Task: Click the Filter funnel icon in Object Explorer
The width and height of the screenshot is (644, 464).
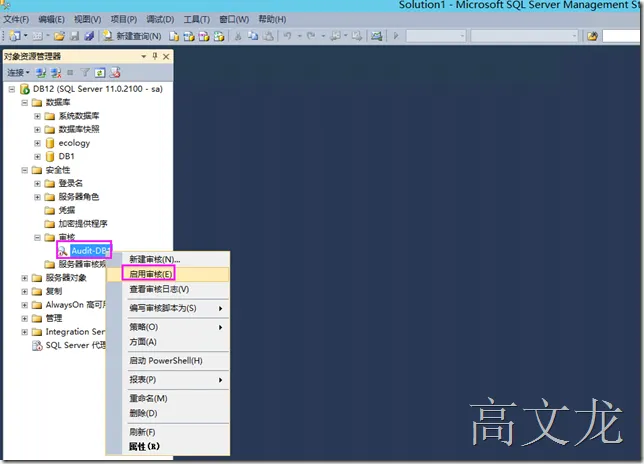Action: pyautogui.click(x=85, y=73)
